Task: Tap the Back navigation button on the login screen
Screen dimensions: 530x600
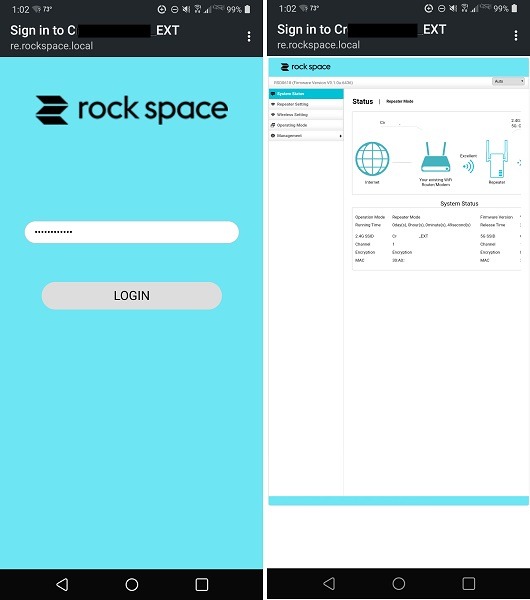Action: tap(62, 584)
